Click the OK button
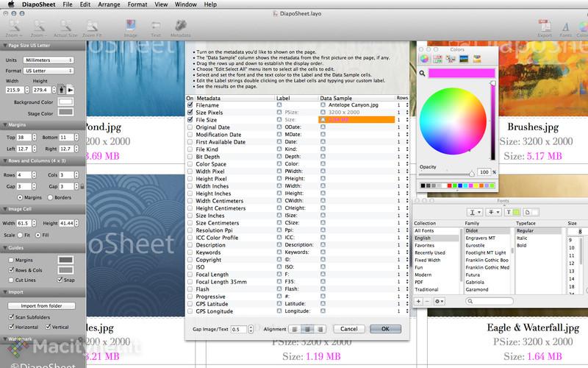The height and width of the screenshot is (368, 588). click(385, 329)
